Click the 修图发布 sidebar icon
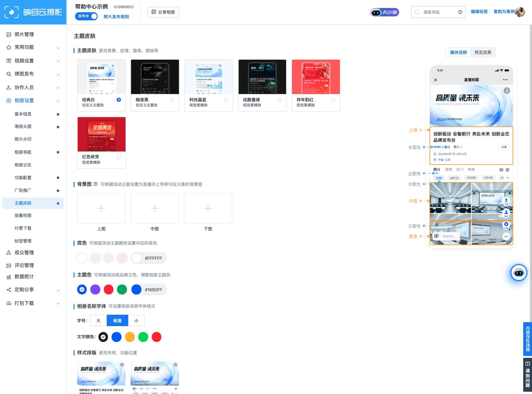This screenshot has height=394, width=532. [9, 74]
